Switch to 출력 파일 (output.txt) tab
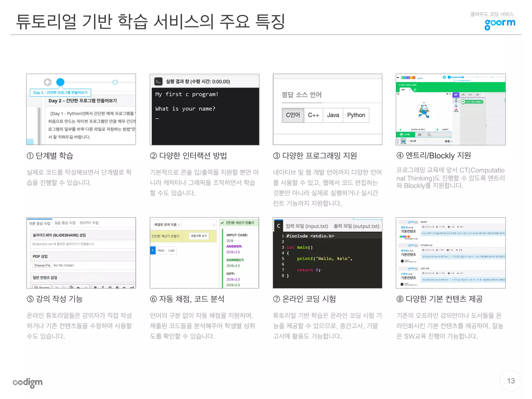The width and height of the screenshot is (532, 399). click(x=356, y=226)
